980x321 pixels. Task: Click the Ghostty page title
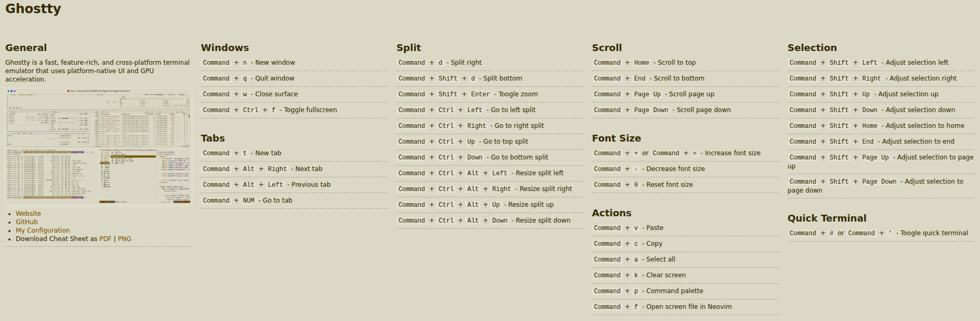tap(33, 9)
